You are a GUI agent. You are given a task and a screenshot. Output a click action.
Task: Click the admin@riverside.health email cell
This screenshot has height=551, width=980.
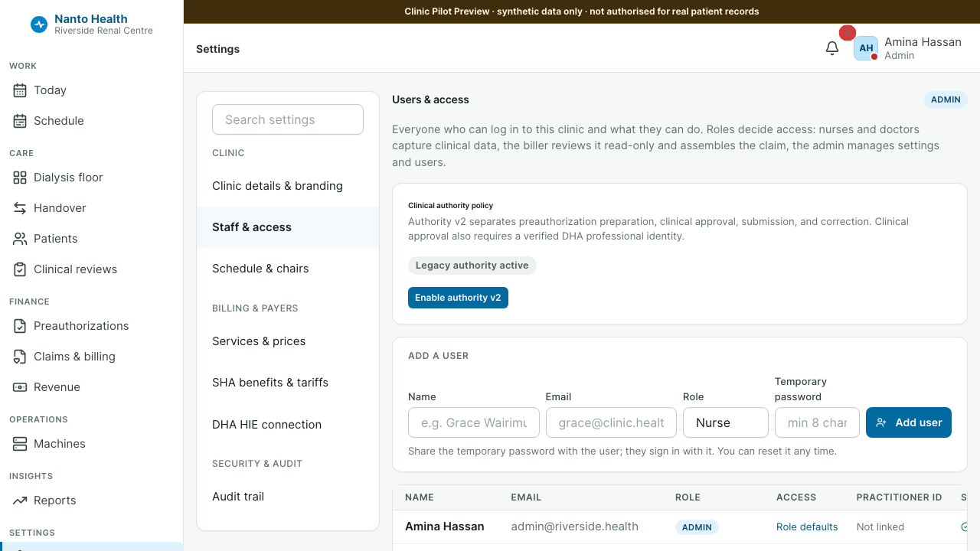[x=575, y=527]
